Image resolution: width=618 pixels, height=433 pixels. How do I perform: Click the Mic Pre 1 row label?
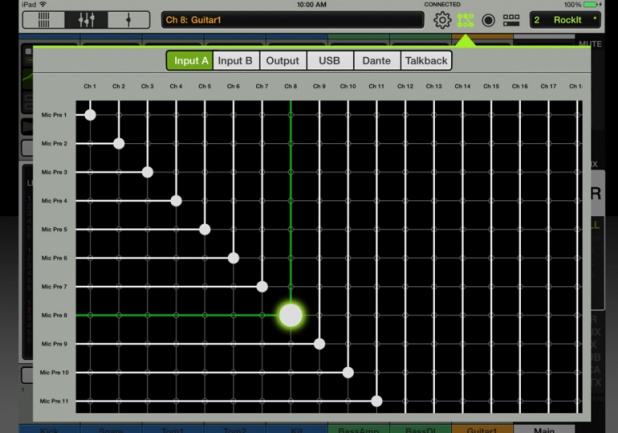54,115
